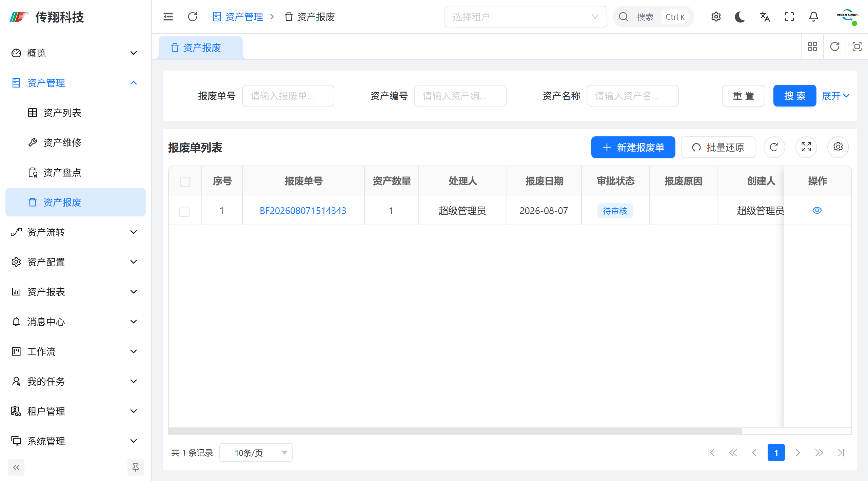
Task: Open the tab grid menu icon
Action: click(812, 46)
